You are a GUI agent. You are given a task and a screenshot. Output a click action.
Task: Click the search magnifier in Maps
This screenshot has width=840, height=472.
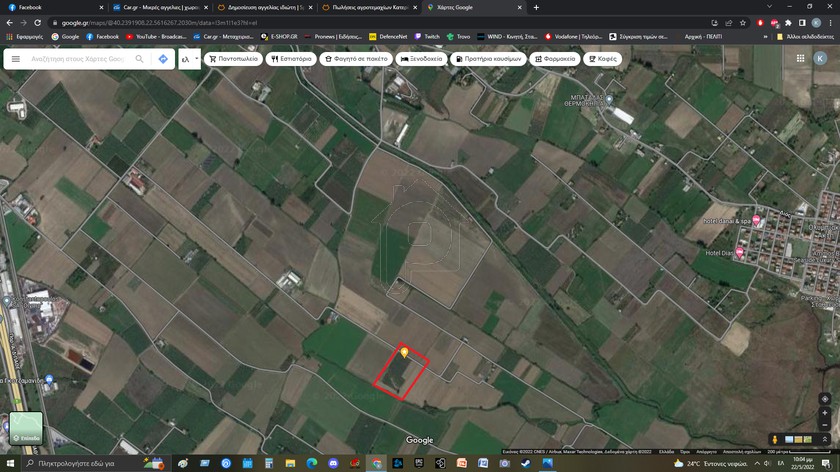139,59
